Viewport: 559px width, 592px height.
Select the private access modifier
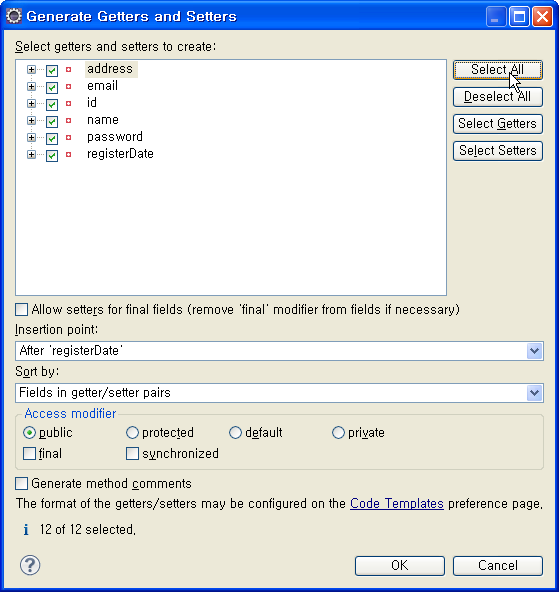(x=338, y=433)
